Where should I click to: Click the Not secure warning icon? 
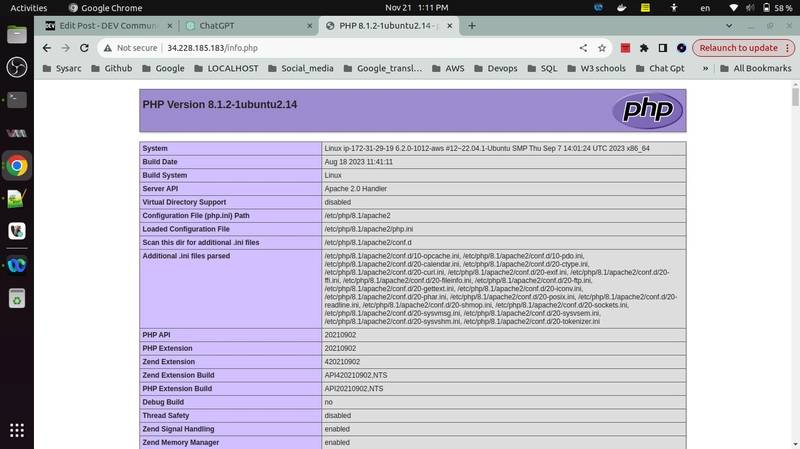pos(107,48)
